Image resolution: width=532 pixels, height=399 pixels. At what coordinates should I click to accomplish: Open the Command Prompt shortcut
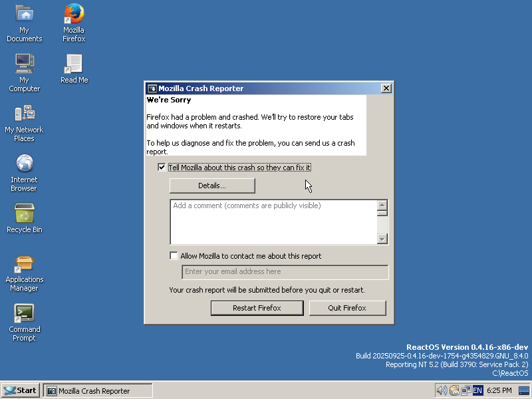(x=24, y=313)
